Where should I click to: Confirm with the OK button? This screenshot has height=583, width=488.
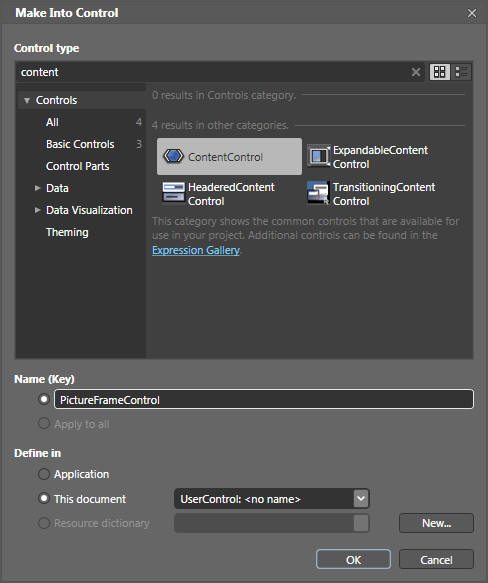[x=353, y=559]
